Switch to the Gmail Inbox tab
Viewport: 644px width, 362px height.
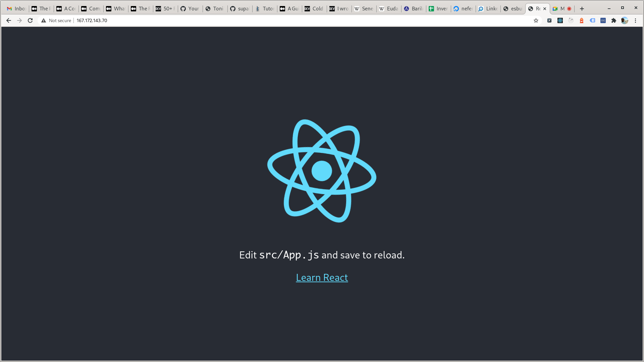coord(16,9)
